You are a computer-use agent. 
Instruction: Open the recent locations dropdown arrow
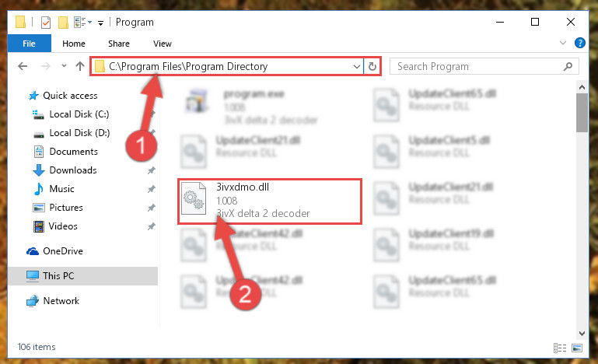64,66
